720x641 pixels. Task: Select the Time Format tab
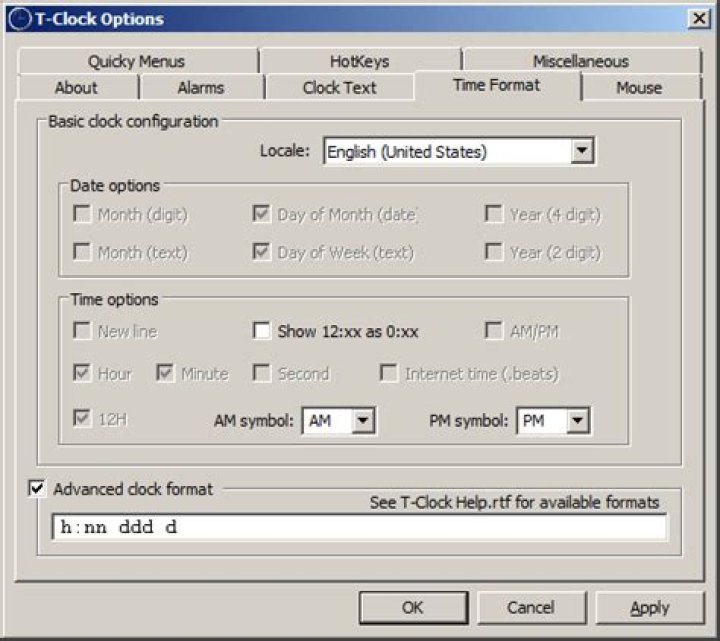(x=496, y=85)
